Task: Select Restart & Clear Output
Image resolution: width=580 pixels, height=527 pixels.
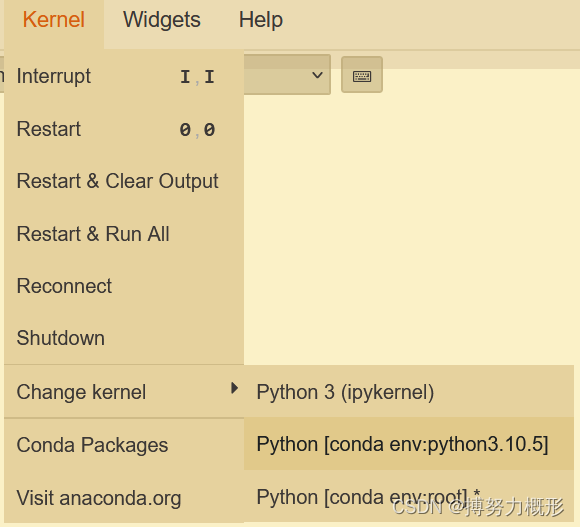Action: [x=124, y=181]
